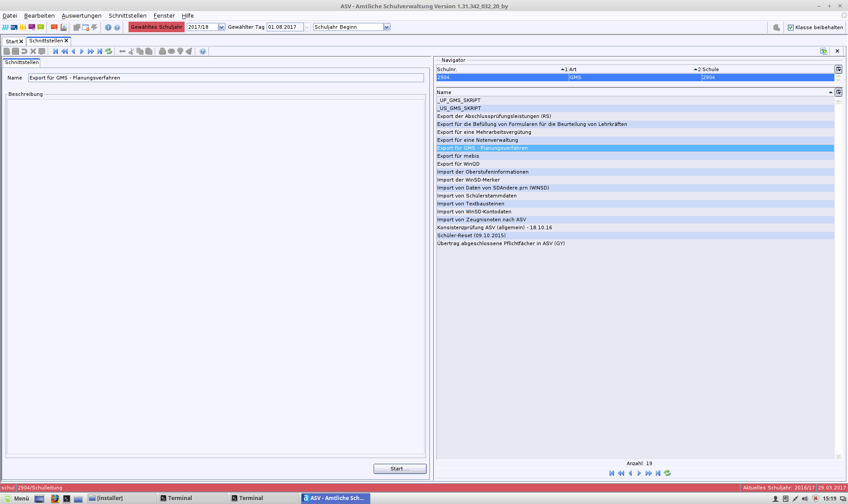Open the Schuljahr Beginn dropdown
Screen dimensions: 848x504
pyautogui.click(x=387, y=27)
